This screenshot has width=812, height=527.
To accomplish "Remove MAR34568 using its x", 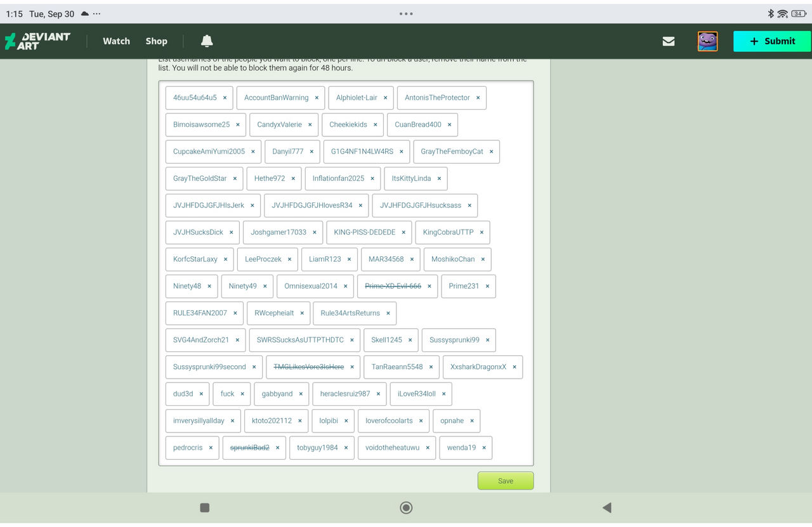I will click(x=412, y=259).
